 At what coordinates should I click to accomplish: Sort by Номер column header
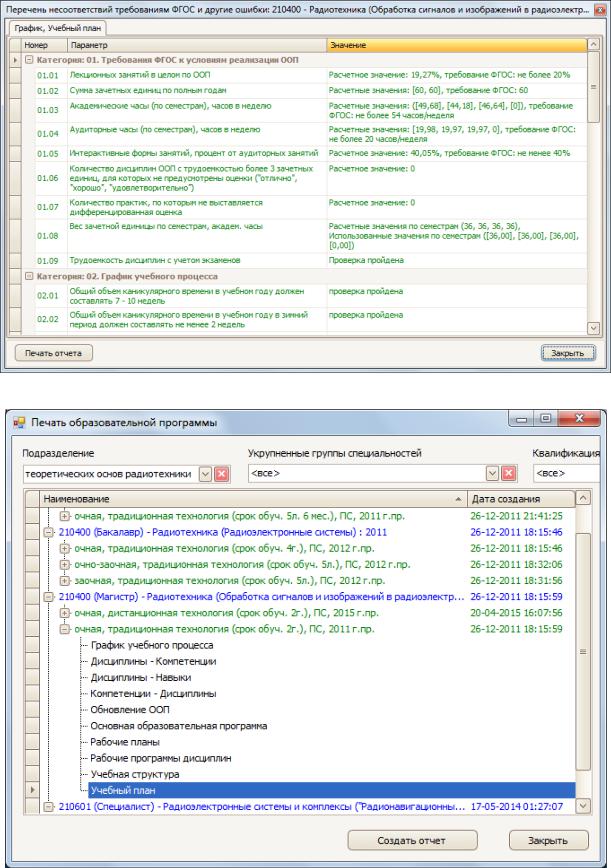point(44,45)
